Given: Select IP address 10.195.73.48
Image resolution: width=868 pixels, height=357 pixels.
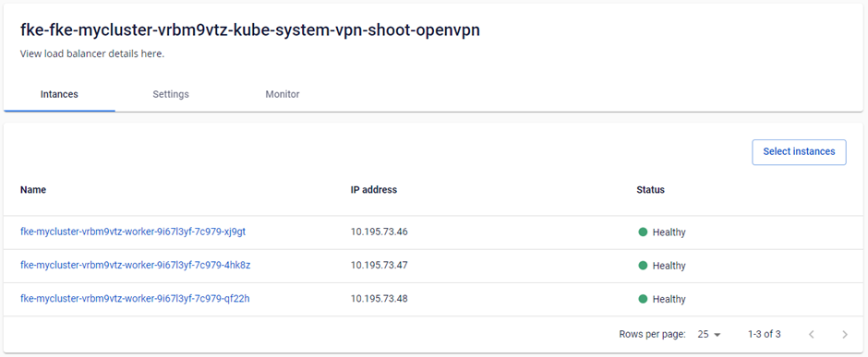Looking at the screenshot, I should point(380,299).
